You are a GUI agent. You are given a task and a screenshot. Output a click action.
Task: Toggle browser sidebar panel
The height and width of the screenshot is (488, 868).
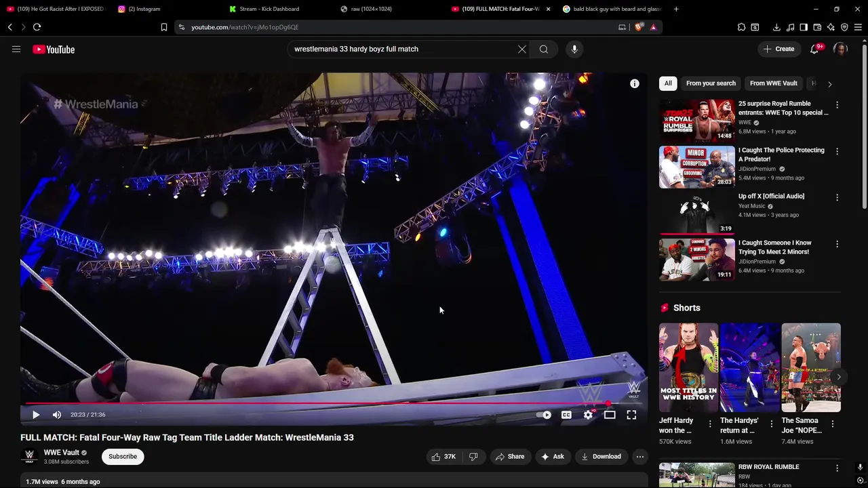pyautogui.click(x=804, y=27)
